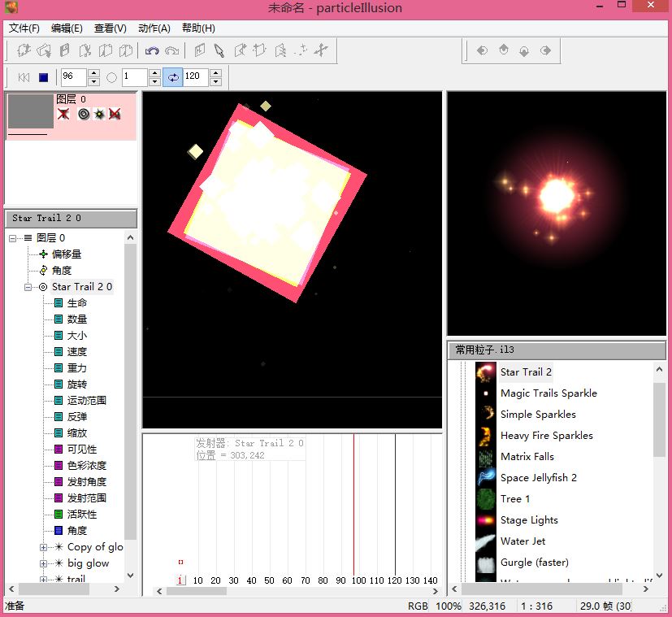This screenshot has height=617, width=672.
Task: Open the 动作(A) menu
Action: [x=154, y=28]
